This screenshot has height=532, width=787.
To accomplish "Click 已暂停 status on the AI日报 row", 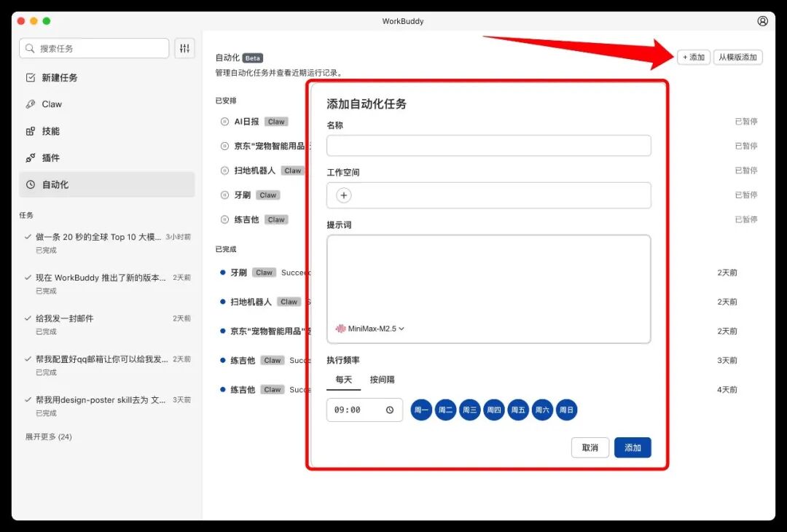I will click(x=746, y=122).
